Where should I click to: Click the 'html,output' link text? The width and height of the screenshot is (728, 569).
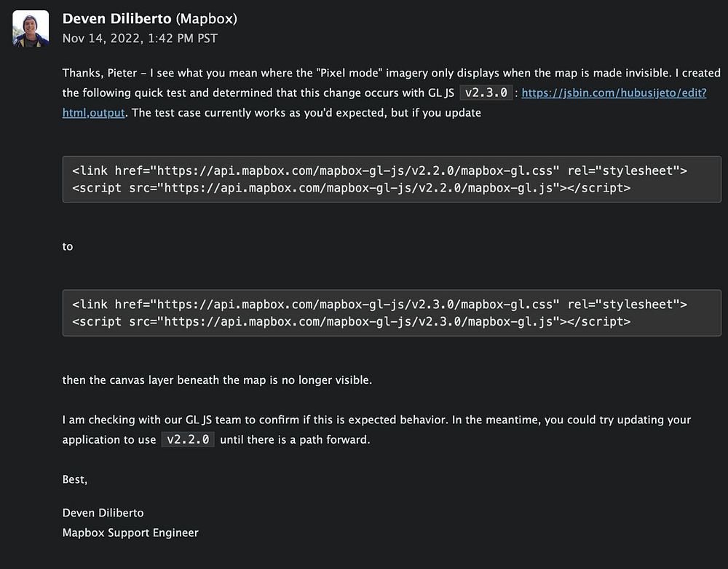click(94, 113)
